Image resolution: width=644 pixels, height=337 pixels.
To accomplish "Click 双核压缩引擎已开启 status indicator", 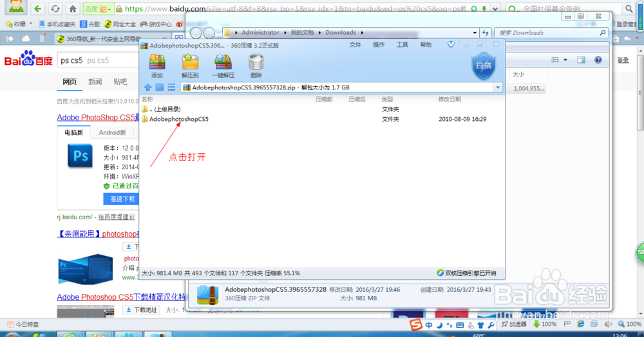I will coord(466,273).
